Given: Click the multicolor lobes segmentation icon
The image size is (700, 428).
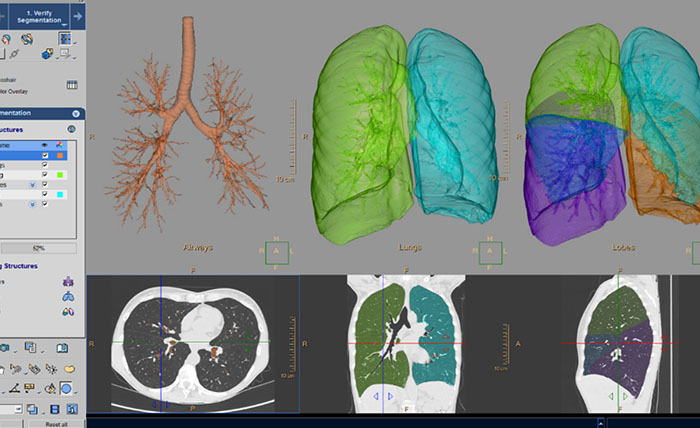Looking at the screenshot, I should [x=68, y=312].
